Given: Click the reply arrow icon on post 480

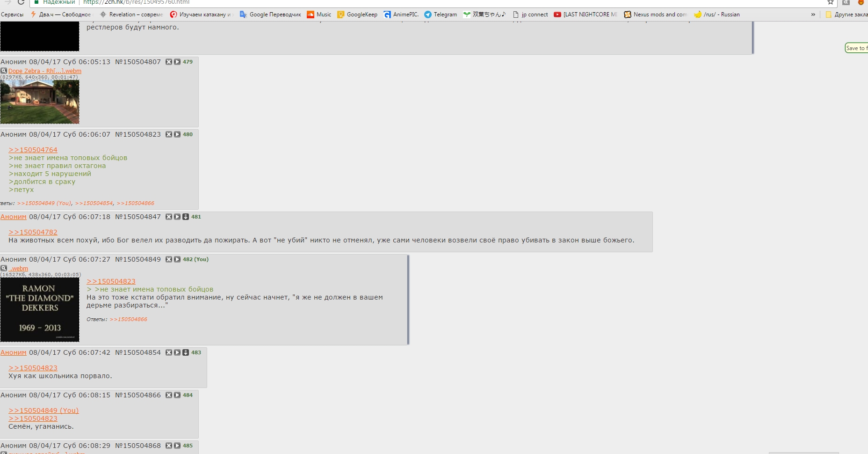Looking at the screenshot, I should point(177,134).
